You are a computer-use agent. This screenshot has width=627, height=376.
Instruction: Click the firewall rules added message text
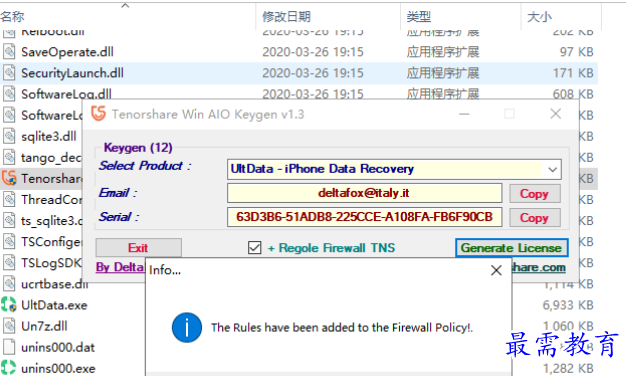point(342,328)
